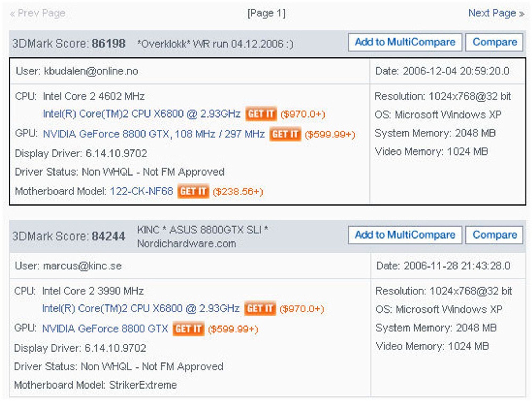Open NVIDIA GeForce 8800 GTX link in 84244 entry
Viewport: 532px width, 401px height.
[105, 329]
